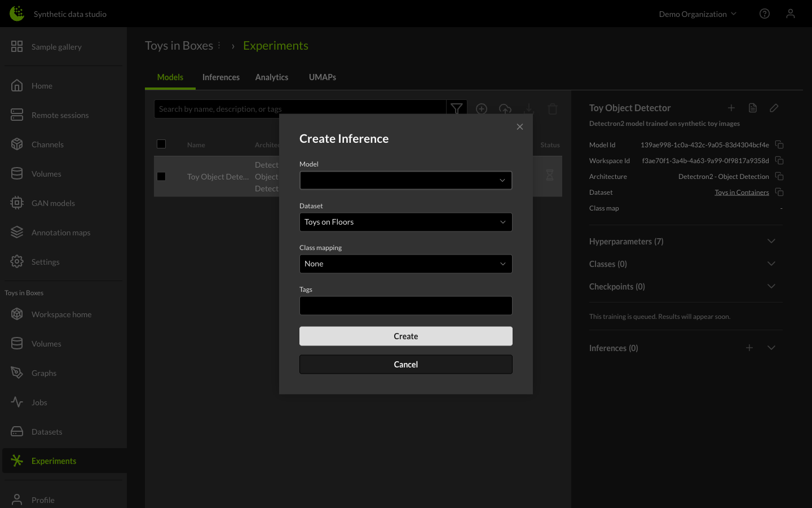The width and height of the screenshot is (812, 508).
Task: Click the Create button
Action: [405, 336]
